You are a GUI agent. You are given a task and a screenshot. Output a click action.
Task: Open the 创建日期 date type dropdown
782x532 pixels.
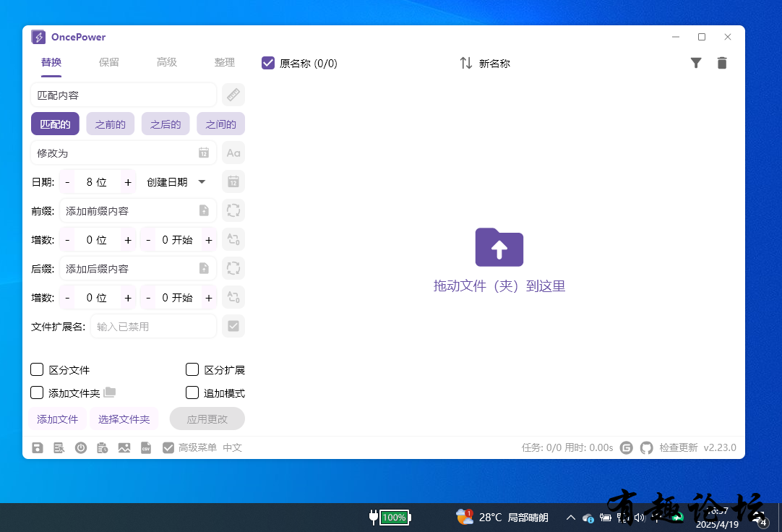coord(176,182)
